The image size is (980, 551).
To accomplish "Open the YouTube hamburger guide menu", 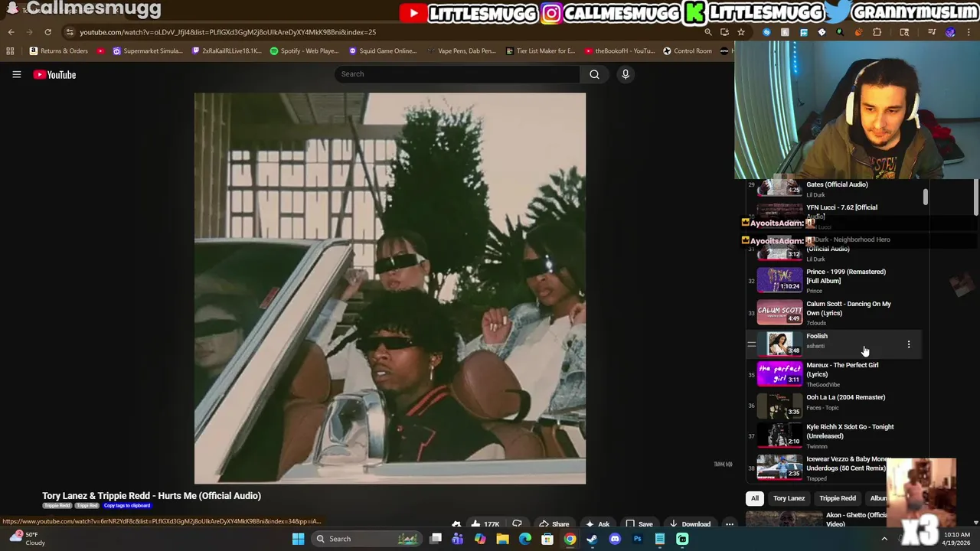I will (x=16, y=74).
